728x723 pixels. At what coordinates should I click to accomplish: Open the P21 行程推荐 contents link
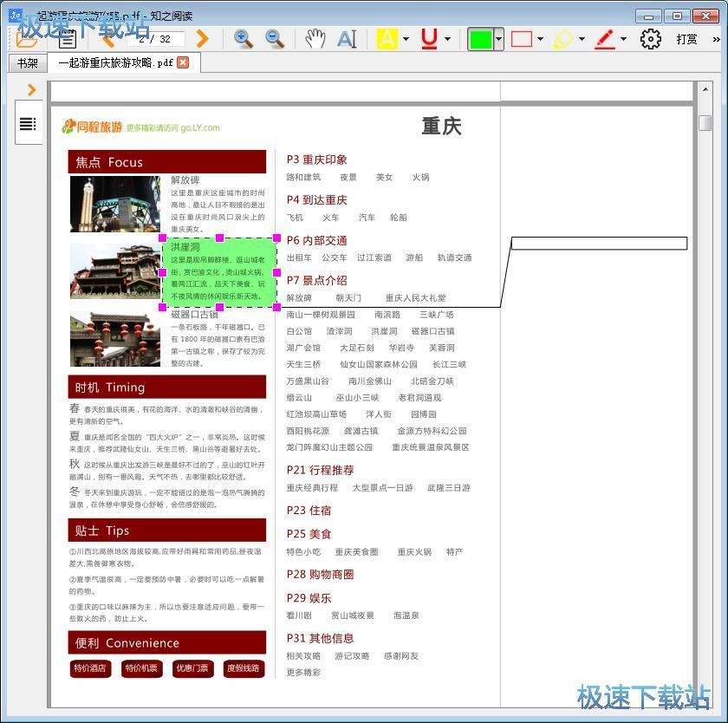click(x=321, y=470)
